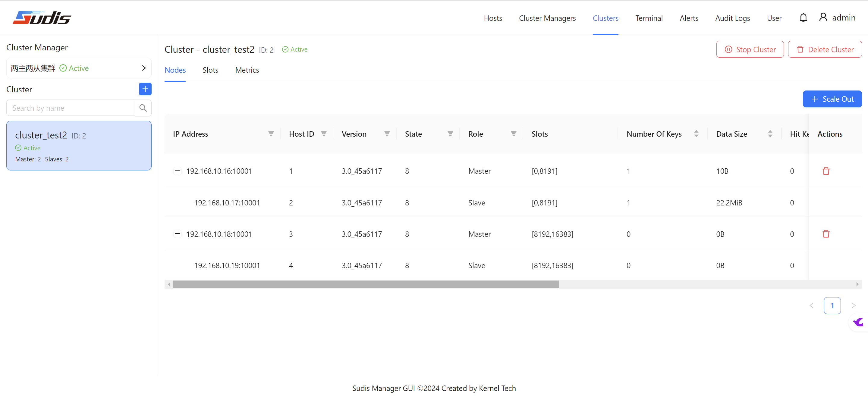Switch to the Slots tab
This screenshot has width=868, height=400.
(210, 70)
